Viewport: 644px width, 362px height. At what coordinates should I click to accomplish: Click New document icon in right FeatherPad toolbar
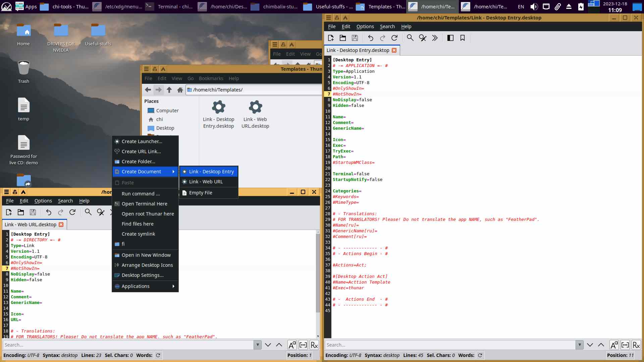click(331, 38)
